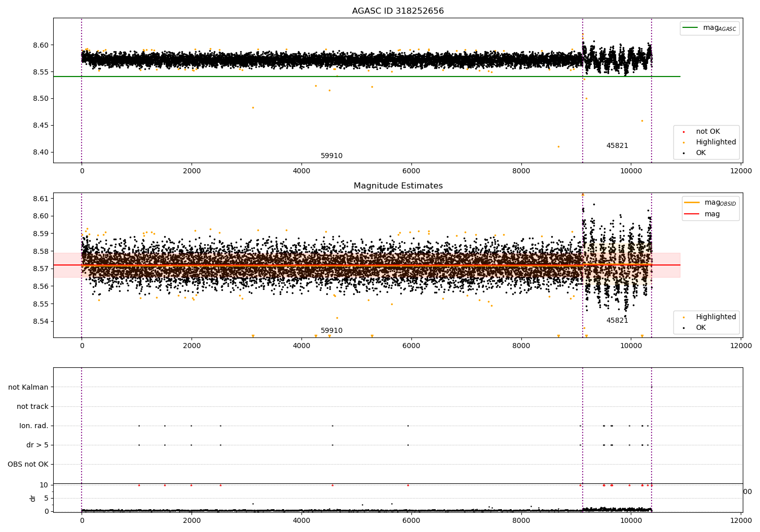Click the 8.59 y-axis tick label

click(41, 234)
